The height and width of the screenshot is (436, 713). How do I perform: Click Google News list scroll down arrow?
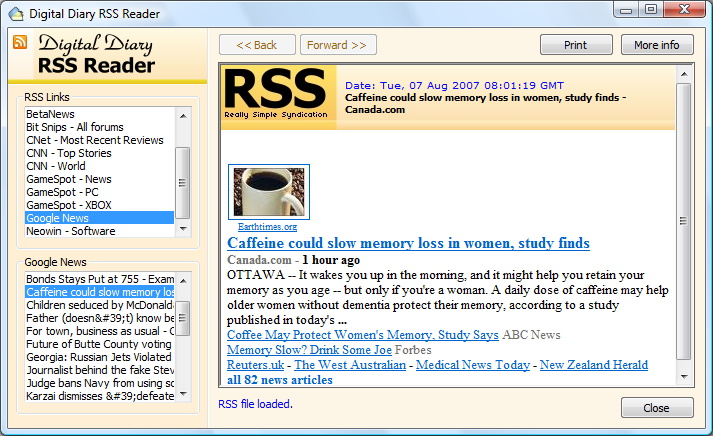183,394
